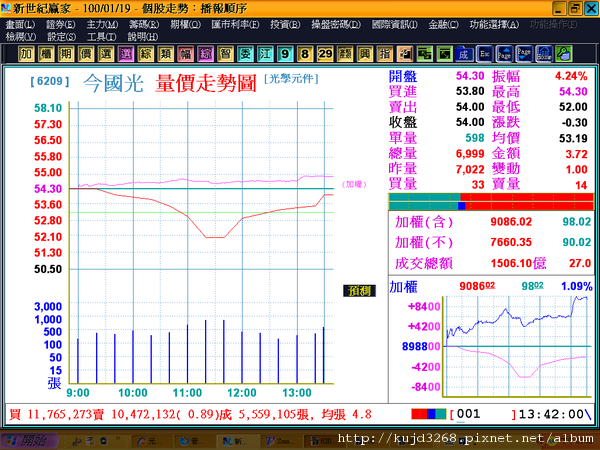The image size is (600, 450).
Task: Click the 類 category toolbar icon
Action: pyautogui.click(x=166, y=54)
